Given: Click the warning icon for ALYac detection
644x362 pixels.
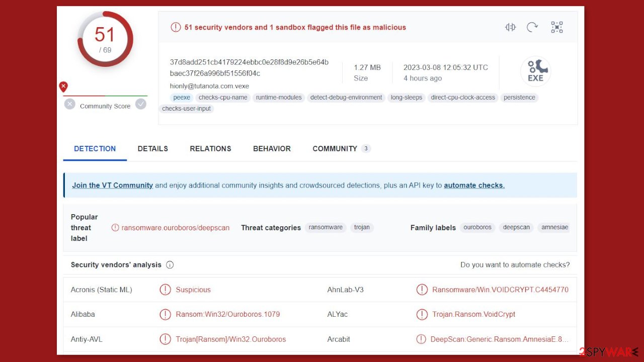Looking at the screenshot, I should pos(422,314).
